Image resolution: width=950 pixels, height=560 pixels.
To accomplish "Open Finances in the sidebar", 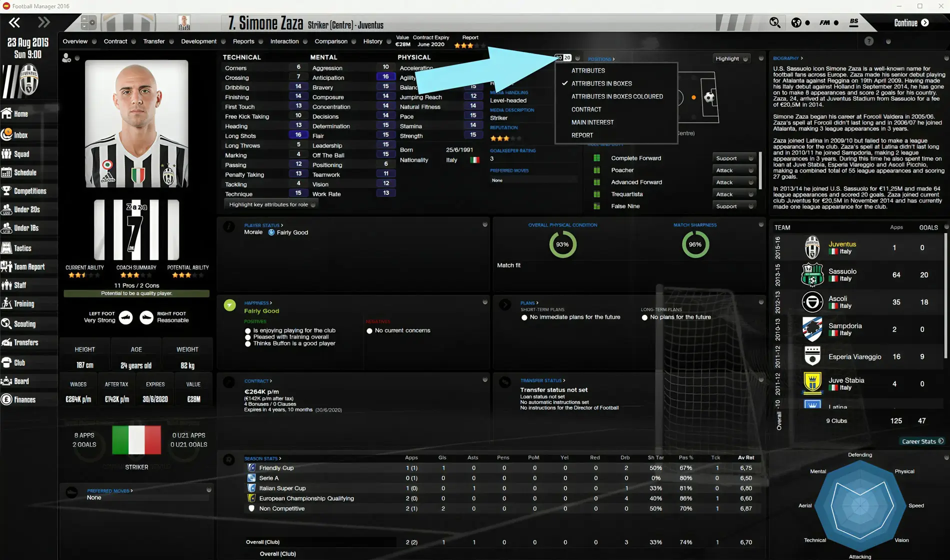I will tap(29, 399).
